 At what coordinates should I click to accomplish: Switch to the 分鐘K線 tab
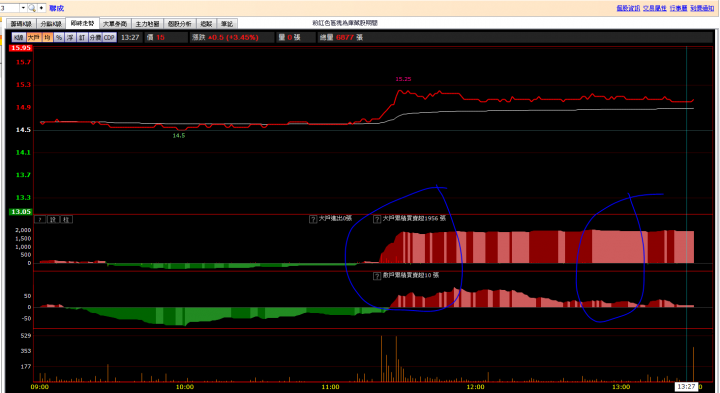pyautogui.click(x=51, y=24)
